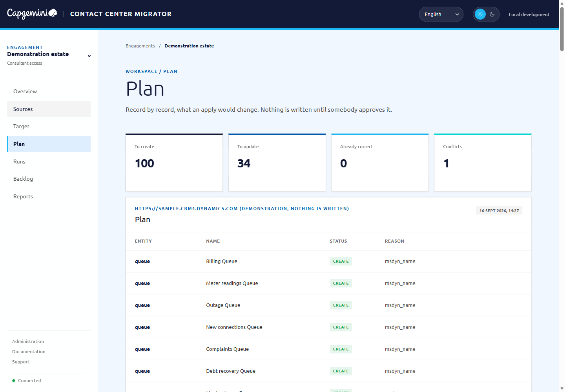Select the Already correct summary card
The width and height of the screenshot is (565, 392).
click(380, 163)
